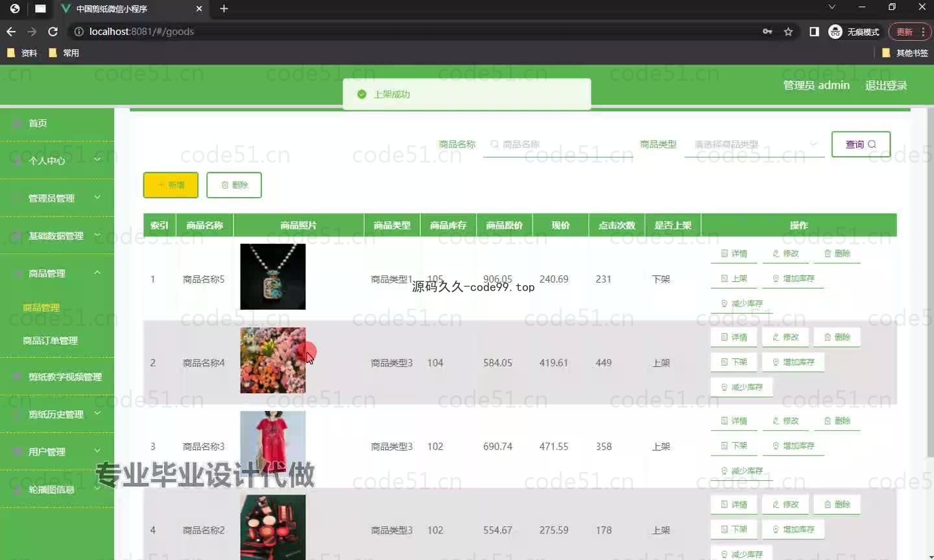Click price cell 906.05
Viewport: 934px width, 560px height.
coord(497,279)
